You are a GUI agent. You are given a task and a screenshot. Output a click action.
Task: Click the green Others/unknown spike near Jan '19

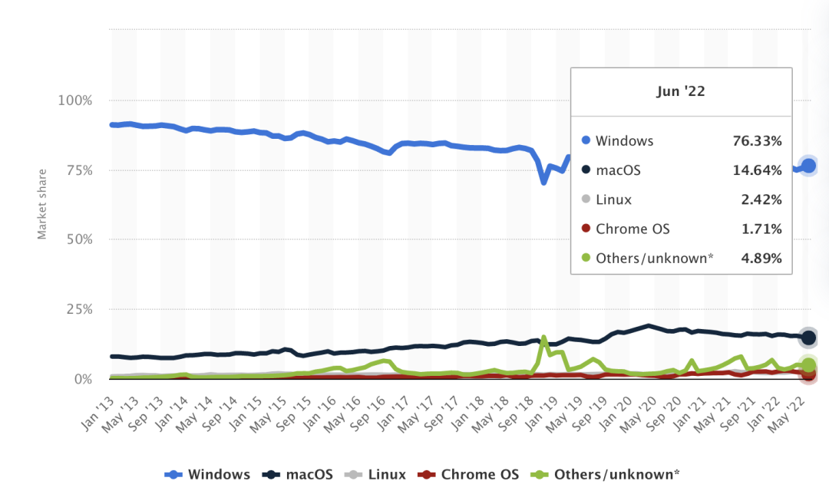point(544,338)
